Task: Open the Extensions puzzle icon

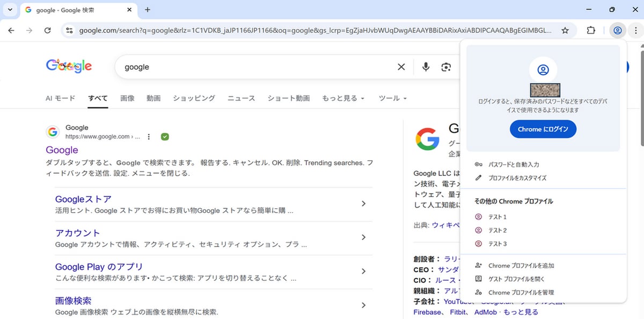Action: pyautogui.click(x=591, y=31)
